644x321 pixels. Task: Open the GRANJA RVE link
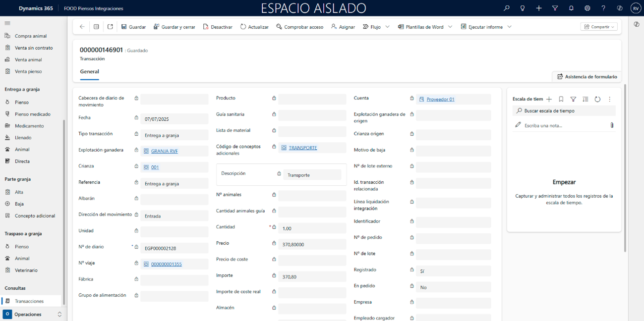[164, 151]
